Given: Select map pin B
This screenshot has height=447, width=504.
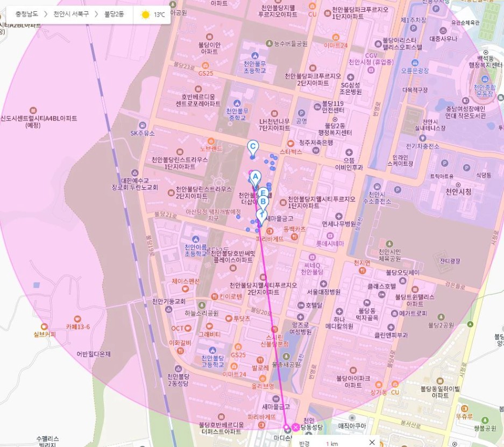Looking at the screenshot, I should pos(263,202).
